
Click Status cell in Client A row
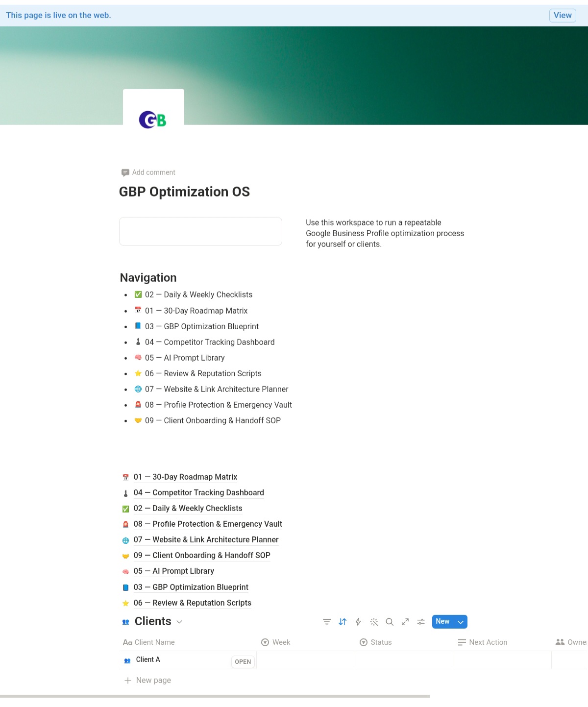pyautogui.click(x=404, y=660)
